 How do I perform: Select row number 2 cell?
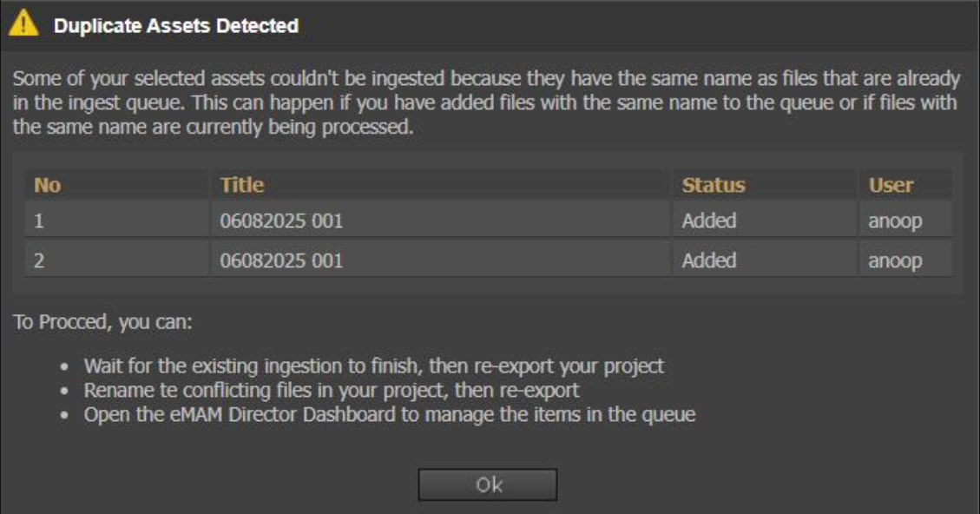coord(117,260)
